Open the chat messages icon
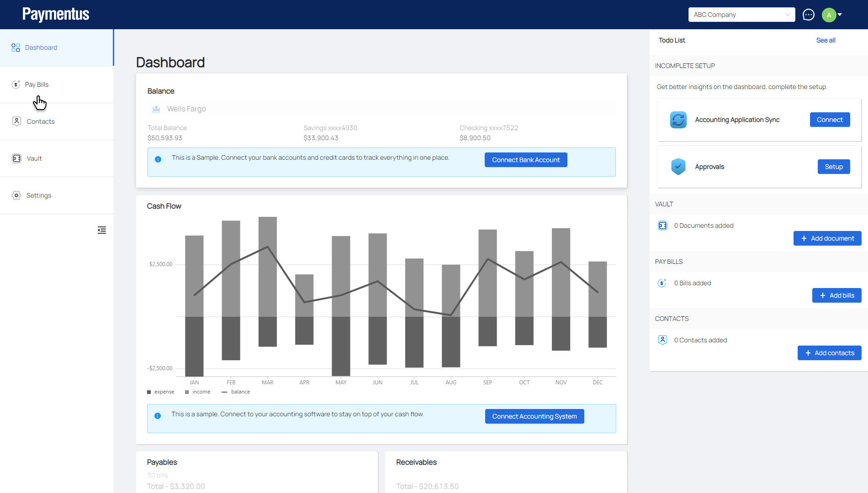 click(x=808, y=15)
